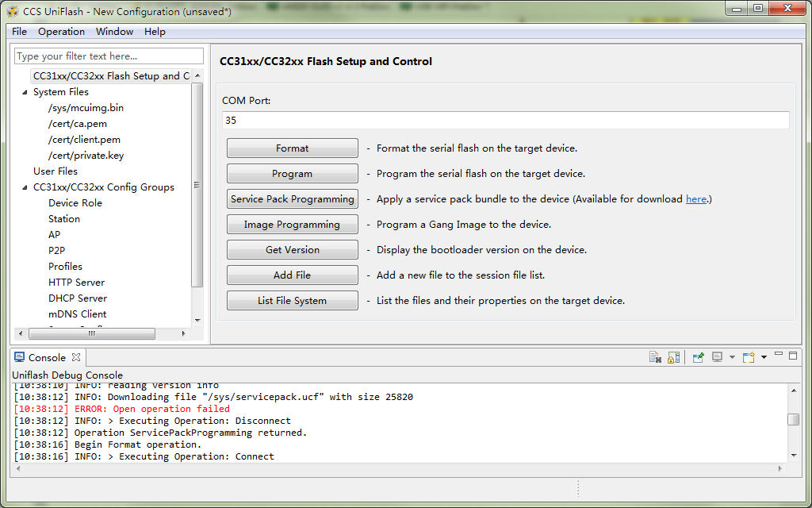Select Profiles config group
This screenshot has width=812, height=508.
(65, 267)
